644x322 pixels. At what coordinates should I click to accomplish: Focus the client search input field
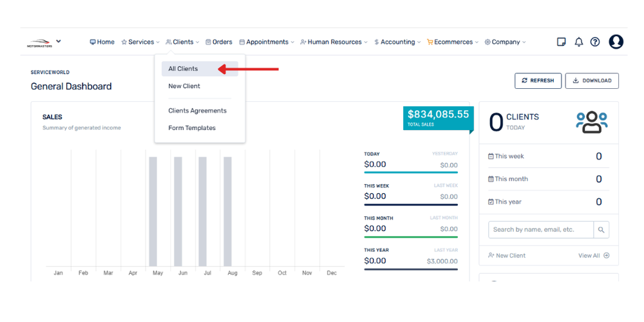pyautogui.click(x=540, y=230)
